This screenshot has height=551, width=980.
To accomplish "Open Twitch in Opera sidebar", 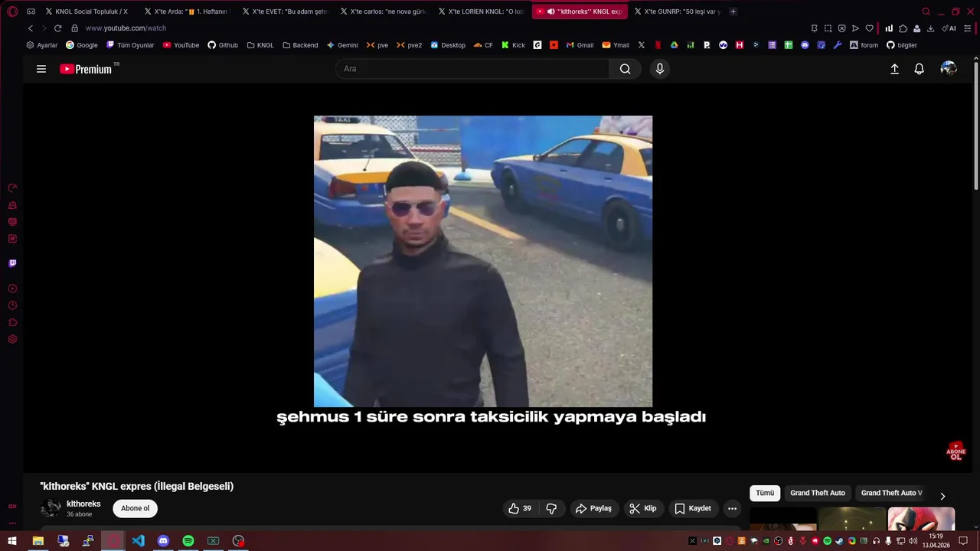I will [12, 263].
